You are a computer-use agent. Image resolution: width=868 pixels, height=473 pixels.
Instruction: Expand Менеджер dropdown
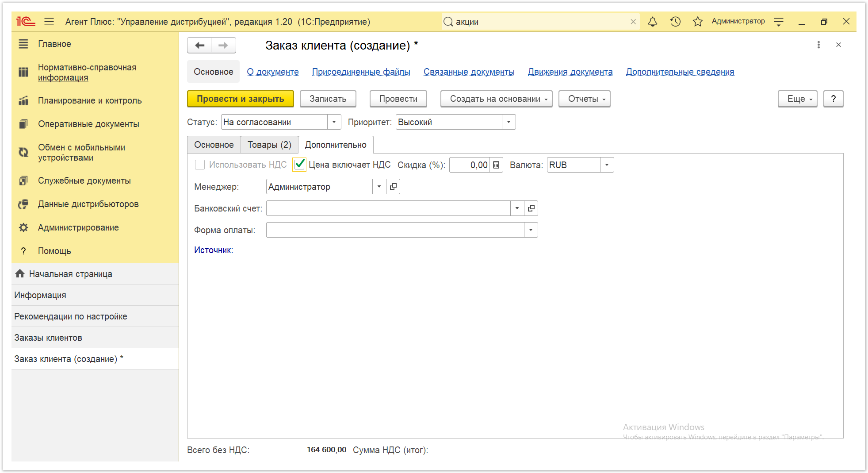click(379, 187)
